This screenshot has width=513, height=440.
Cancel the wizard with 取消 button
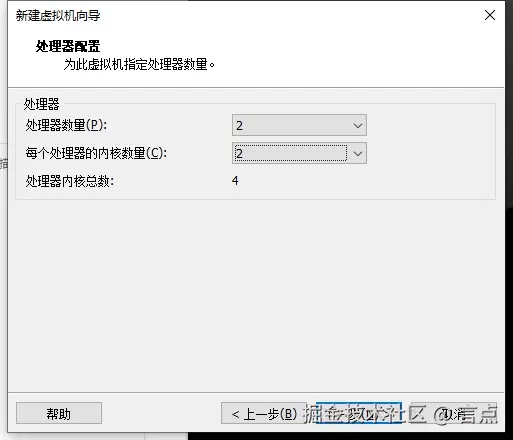(454, 413)
